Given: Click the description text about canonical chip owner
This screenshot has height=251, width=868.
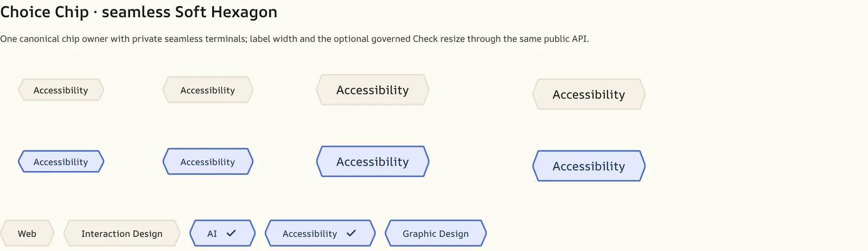Looking at the screenshot, I should 295,39.
